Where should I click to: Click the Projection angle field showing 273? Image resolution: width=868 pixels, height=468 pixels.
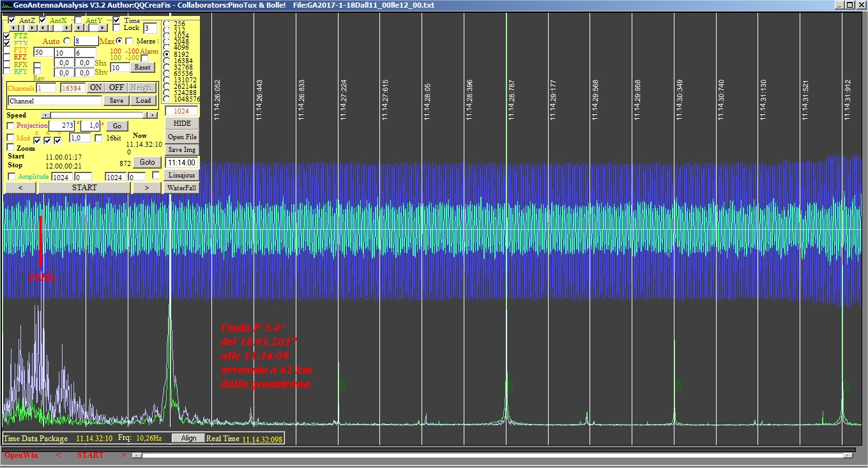pos(61,126)
